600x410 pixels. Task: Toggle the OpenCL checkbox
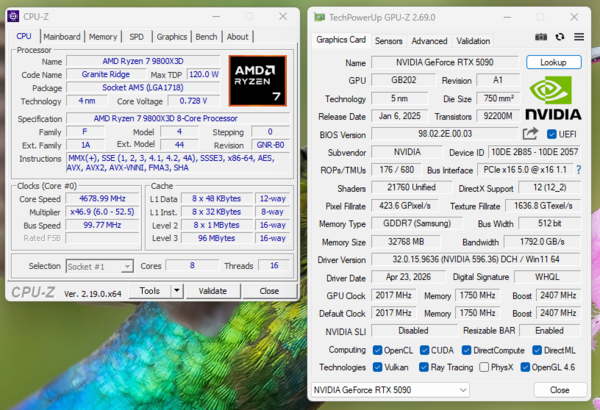coord(377,350)
